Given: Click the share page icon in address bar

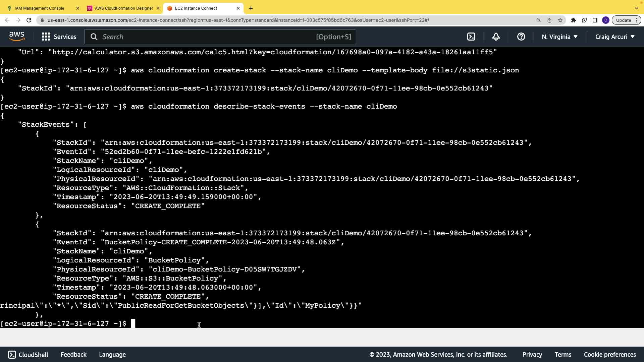Looking at the screenshot, I should pos(549,20).
